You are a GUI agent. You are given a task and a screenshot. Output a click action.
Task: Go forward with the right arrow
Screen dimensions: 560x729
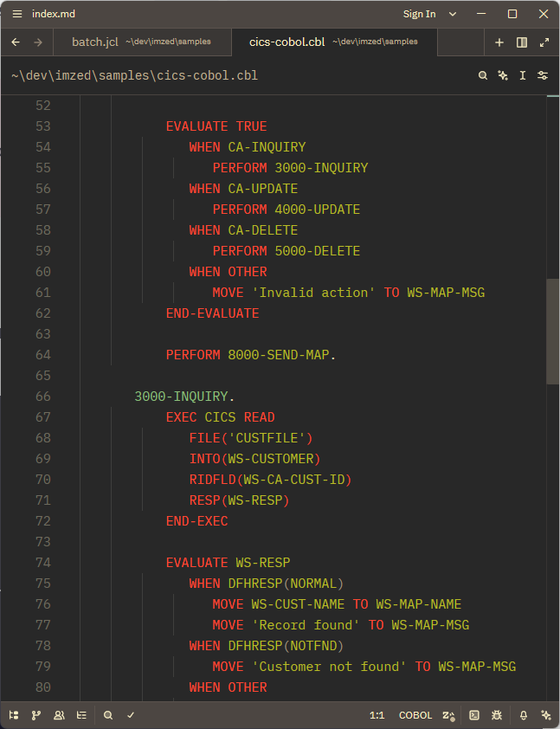pyautogui.click(x=38, y=42)
